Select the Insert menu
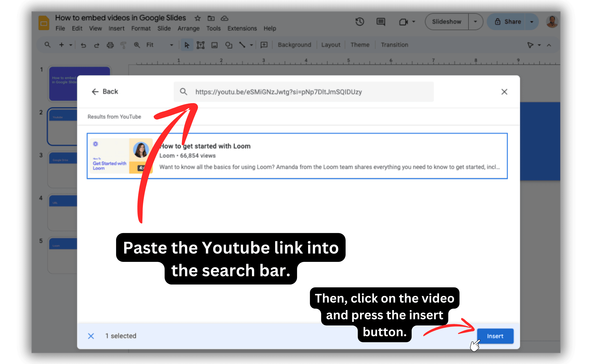The width and height of the screenshot is (592, 364). 117,28
